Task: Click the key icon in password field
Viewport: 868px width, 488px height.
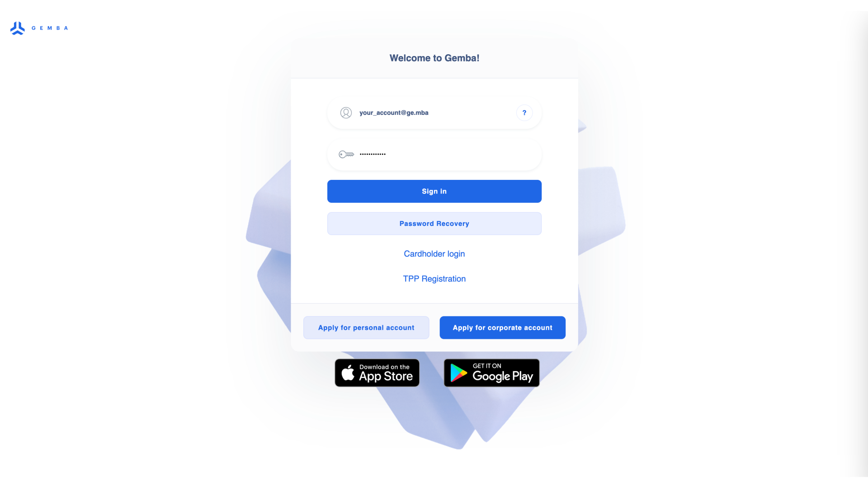Action: point(346,155)
